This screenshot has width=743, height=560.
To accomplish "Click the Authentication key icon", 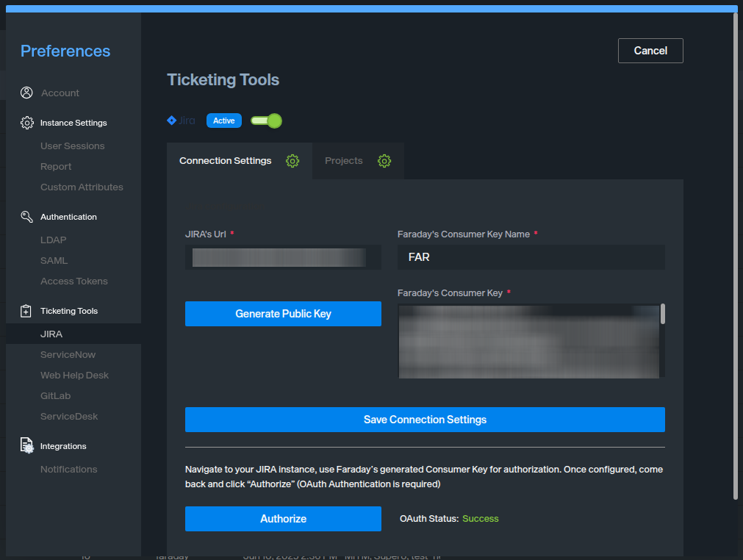I will point(27,217).
